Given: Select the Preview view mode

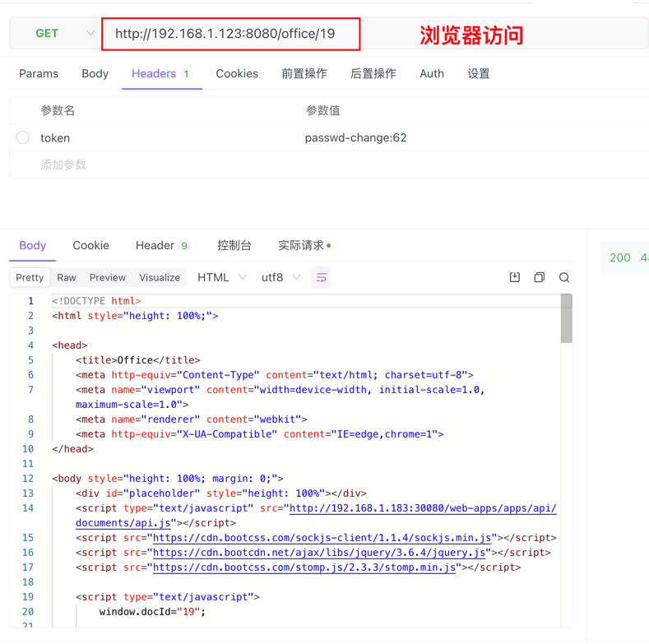Looking at the screenshot, I should point(108,277).
